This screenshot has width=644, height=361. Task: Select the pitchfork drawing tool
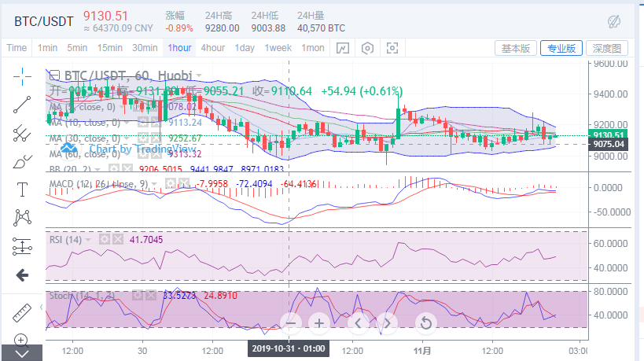click(x=22, y=134)
